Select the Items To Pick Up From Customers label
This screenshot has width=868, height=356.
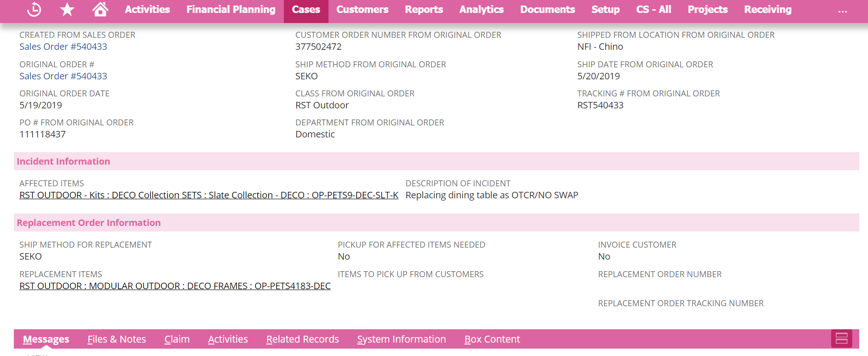[x=411, y=274]
